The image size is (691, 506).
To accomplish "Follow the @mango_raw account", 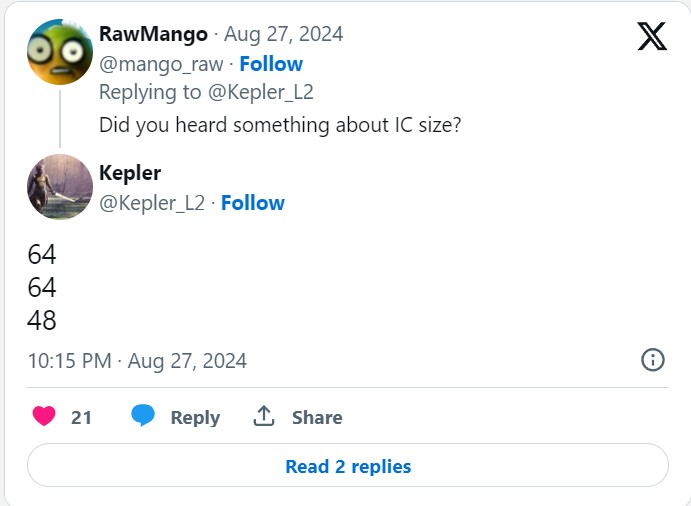I will [271, 64].
